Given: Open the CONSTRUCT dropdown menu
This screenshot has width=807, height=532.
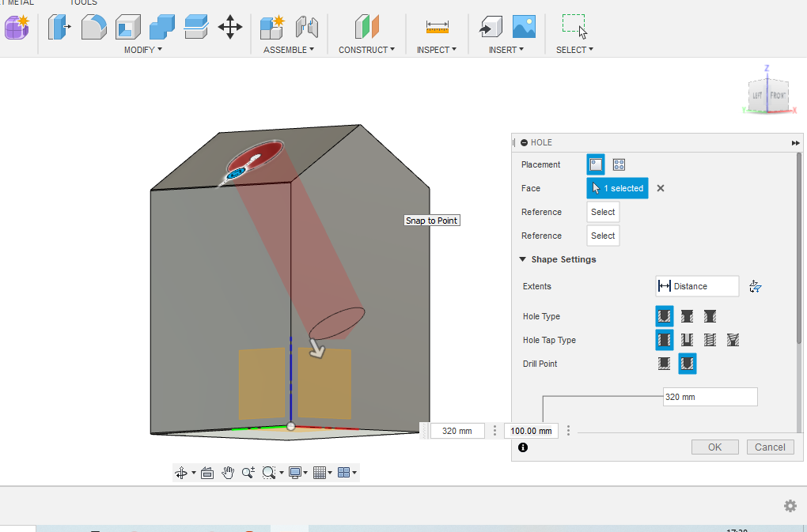Looking at the screenshot, I should tap(366, 50).
